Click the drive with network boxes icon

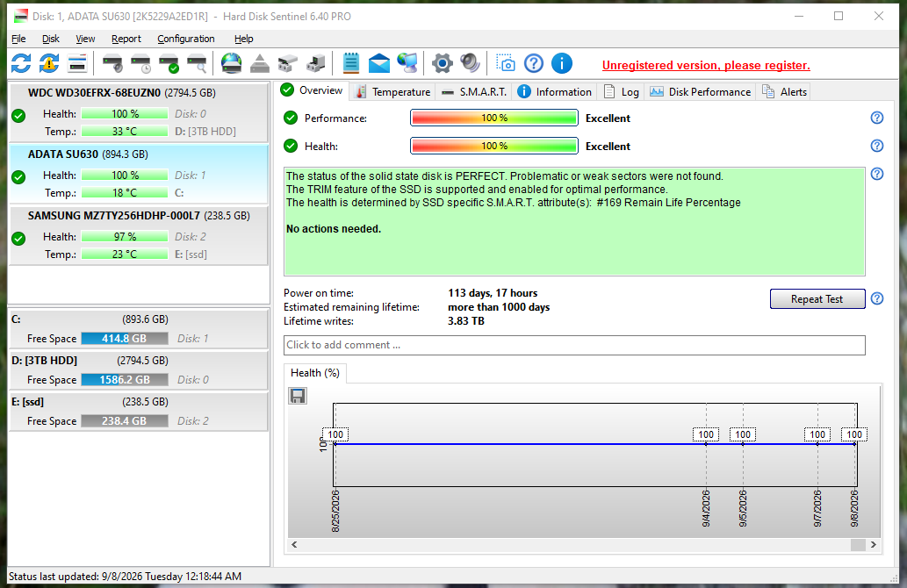[287, 63]
